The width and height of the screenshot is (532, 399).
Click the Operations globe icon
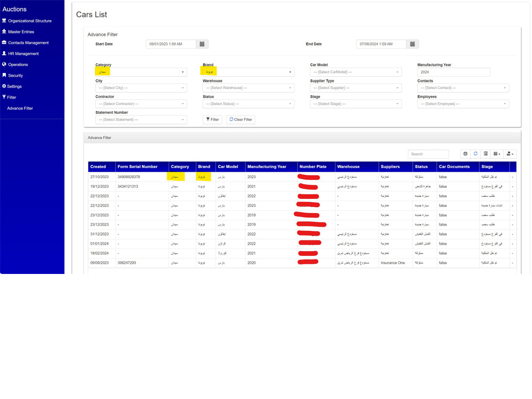[4, 64]
